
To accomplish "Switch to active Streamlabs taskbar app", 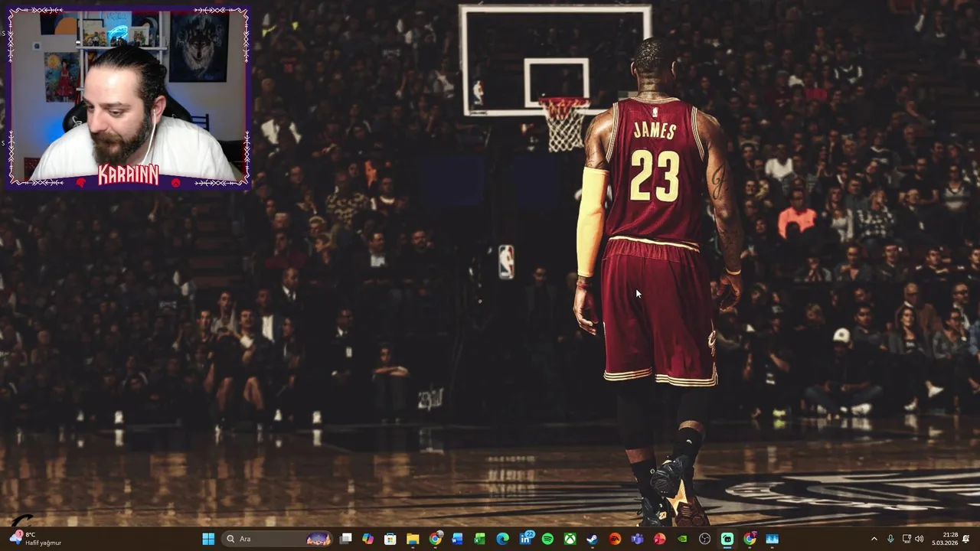I will click(x=727, y=539).
